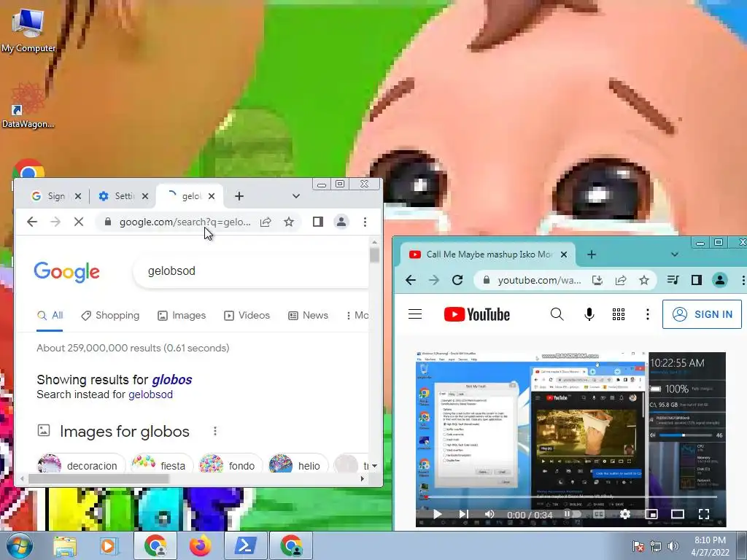Open the Images for globos heading

pos(125,432)
